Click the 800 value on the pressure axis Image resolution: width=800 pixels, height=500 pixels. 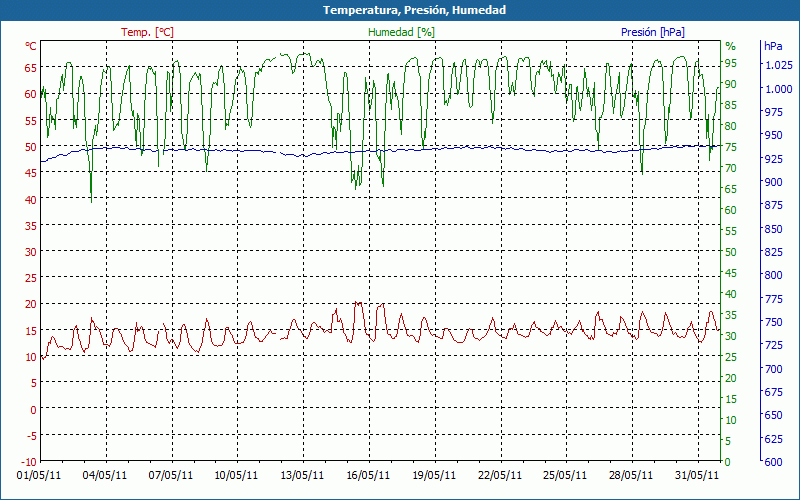[x=773, y=275]
